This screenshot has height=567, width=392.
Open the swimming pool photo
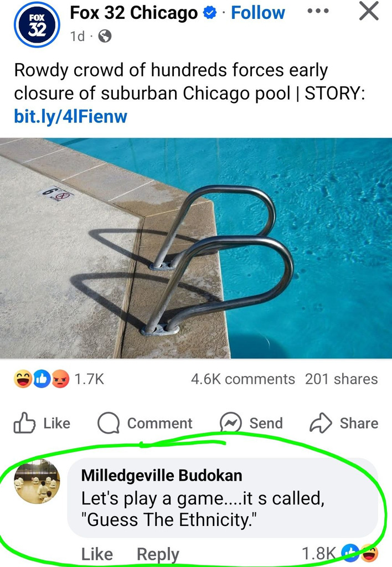tap(196, 248)
